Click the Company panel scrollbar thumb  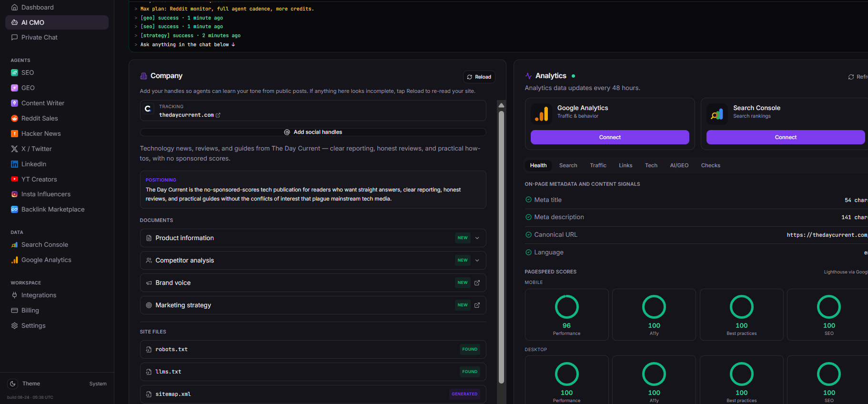coord(501,247)
